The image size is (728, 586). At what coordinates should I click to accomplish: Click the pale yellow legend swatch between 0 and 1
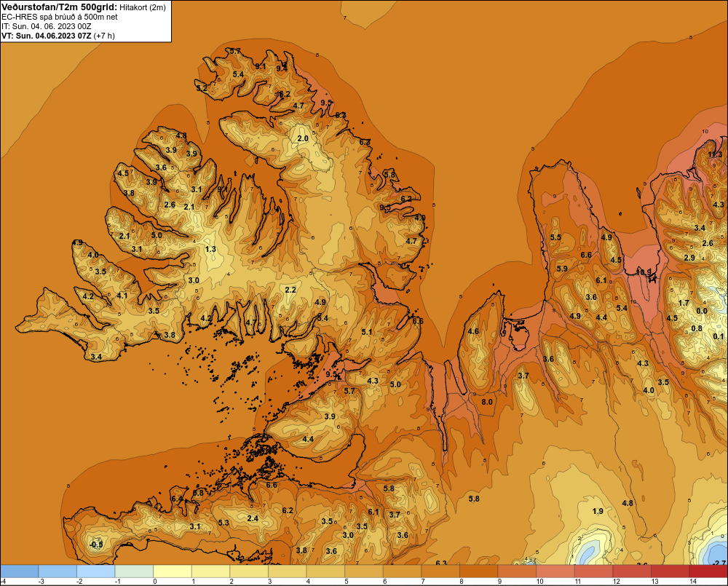pyautogui.click(x=173, y=571)
